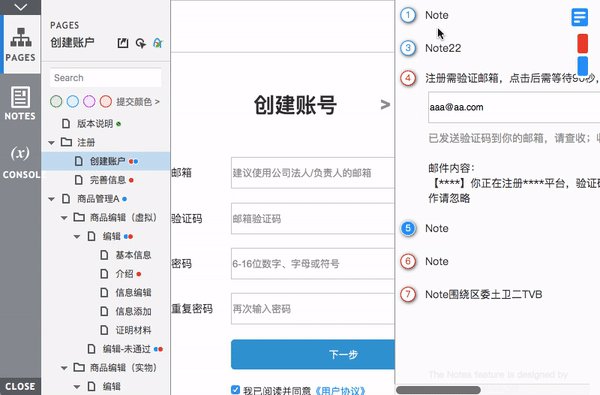The image size is (600, 395).
Task: Open the 信息添加 page
Action: click(133, 312)
